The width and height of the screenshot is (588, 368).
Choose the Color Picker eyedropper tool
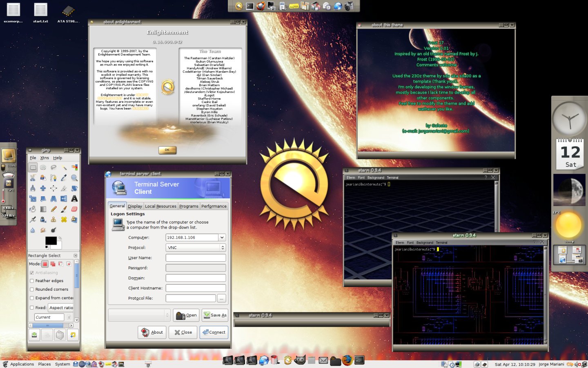tap(64, 178)
